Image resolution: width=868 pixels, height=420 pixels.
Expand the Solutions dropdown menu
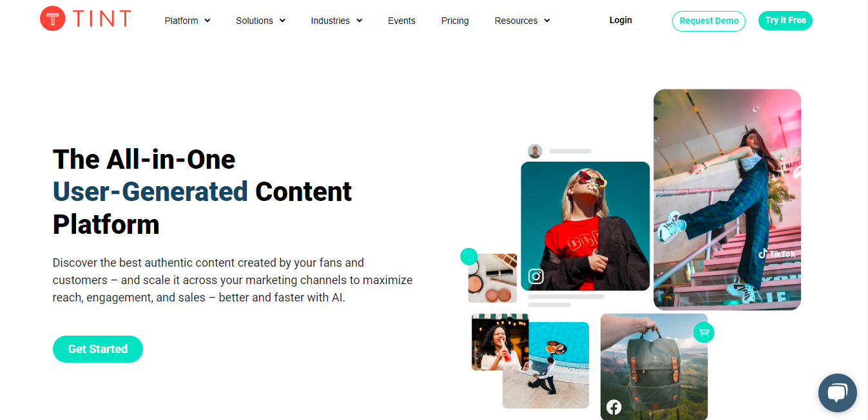pos(260,21)
